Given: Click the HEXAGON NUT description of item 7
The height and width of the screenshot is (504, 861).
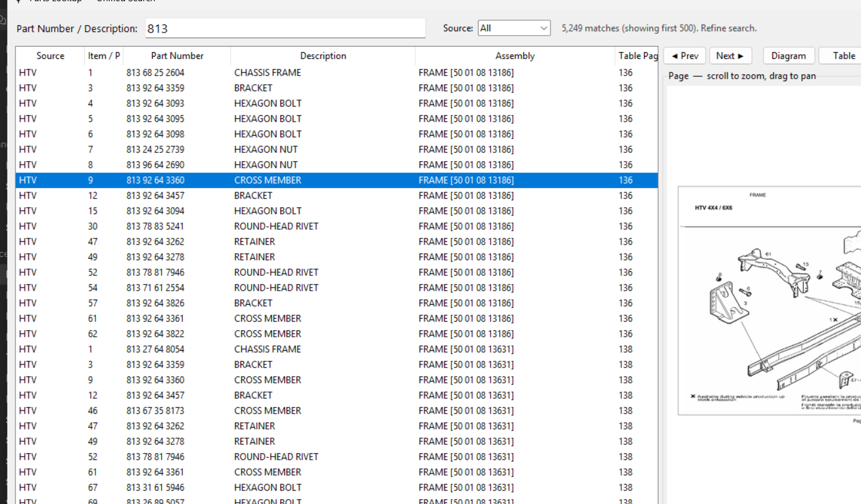Looking at the screenshot, I should (266, 149).
